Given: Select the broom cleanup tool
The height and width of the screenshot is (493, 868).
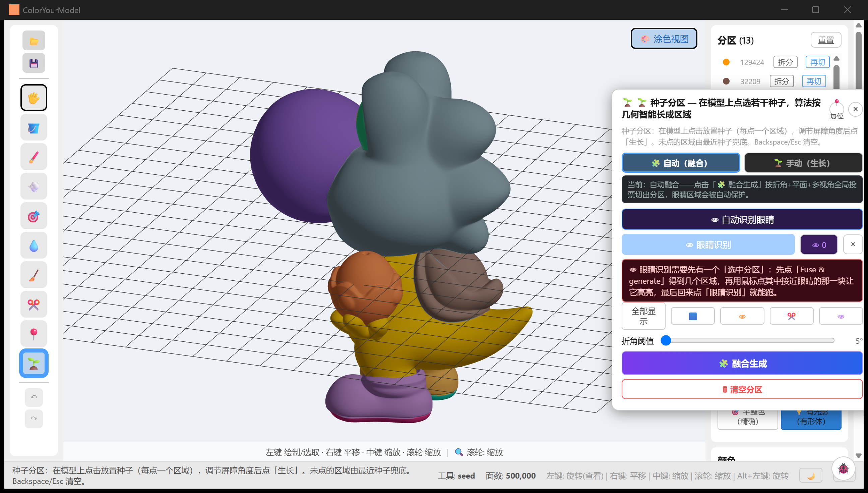Looking at the screenshot, I should tap(34, 275).
